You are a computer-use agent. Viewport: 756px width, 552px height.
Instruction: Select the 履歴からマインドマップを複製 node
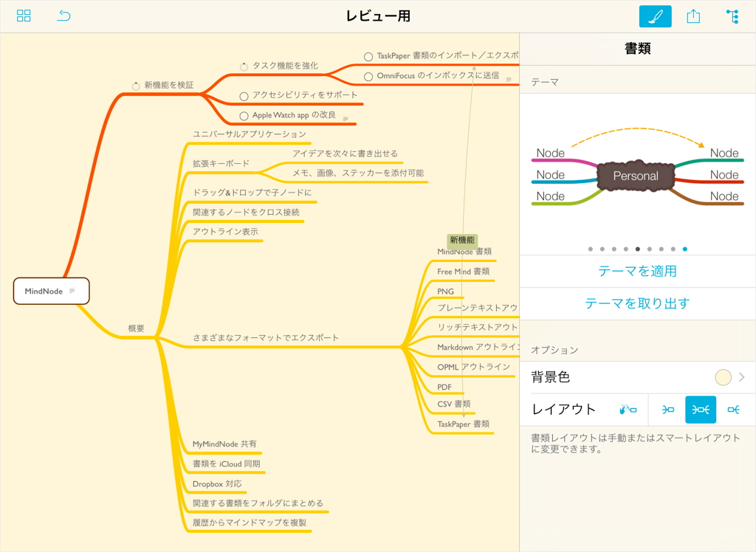tap(250, 522)
